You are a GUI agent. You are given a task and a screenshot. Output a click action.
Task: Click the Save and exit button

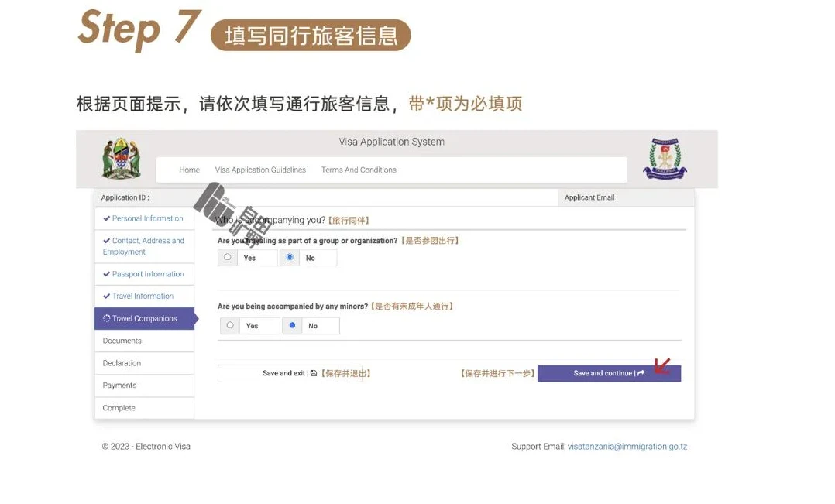coord(290,373)
